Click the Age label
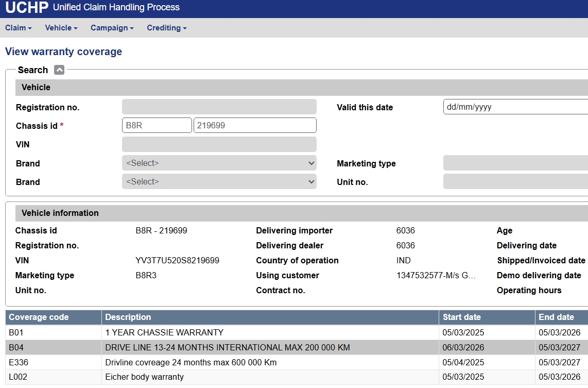Viewport: 588px width, 388px height. [x=505, y=230]
